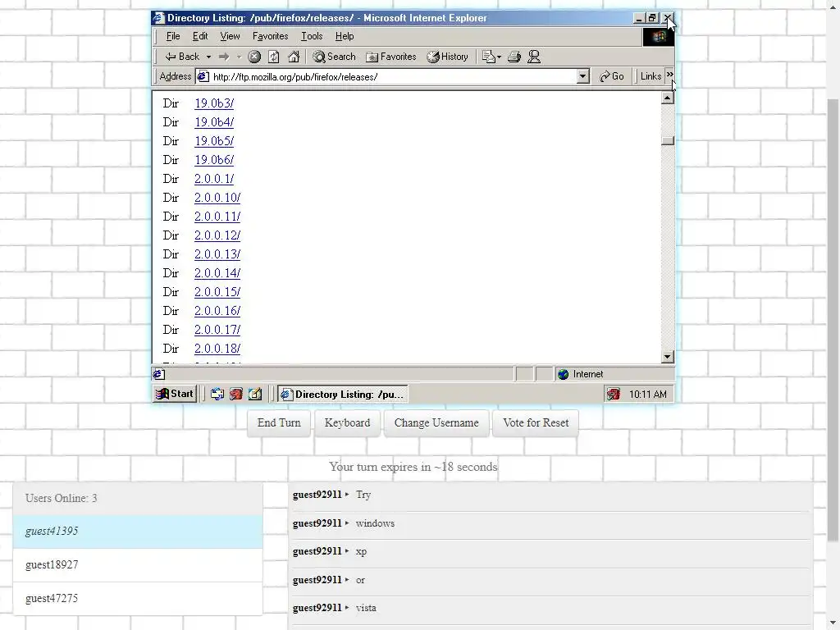Open the 2.0.0.10/ directory link
This screenshot has width=840, height=630.
pos(217,198)
